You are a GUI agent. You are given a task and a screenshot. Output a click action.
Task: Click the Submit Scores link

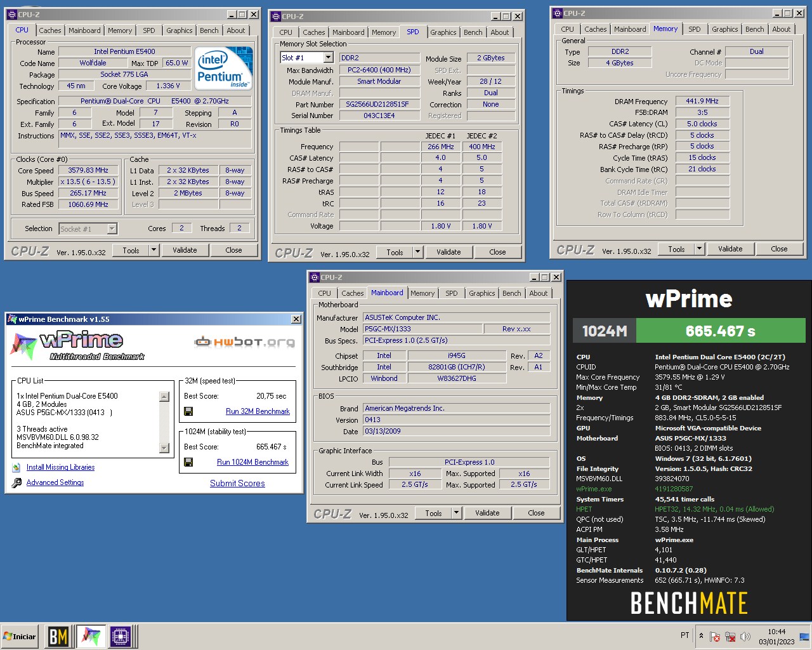tap(237, 484)
